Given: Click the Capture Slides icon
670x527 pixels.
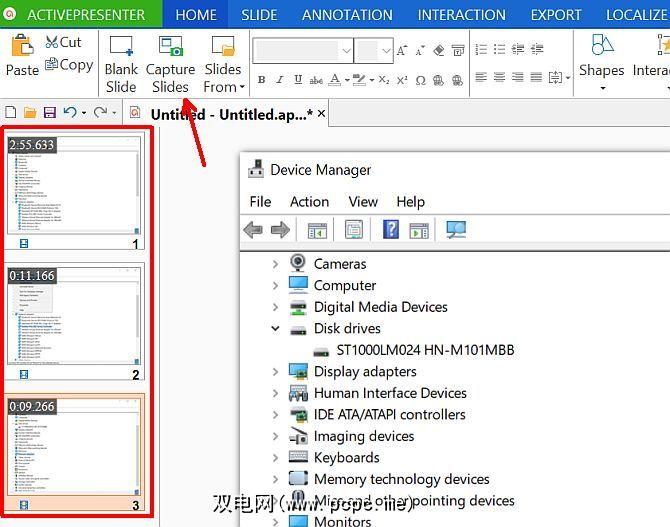Looking at the screenshot, I should 170,46.
